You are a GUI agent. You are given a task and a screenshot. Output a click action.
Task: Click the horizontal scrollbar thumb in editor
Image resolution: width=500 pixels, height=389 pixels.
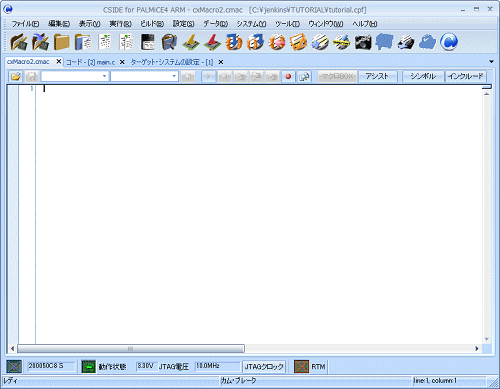point(131,349)
